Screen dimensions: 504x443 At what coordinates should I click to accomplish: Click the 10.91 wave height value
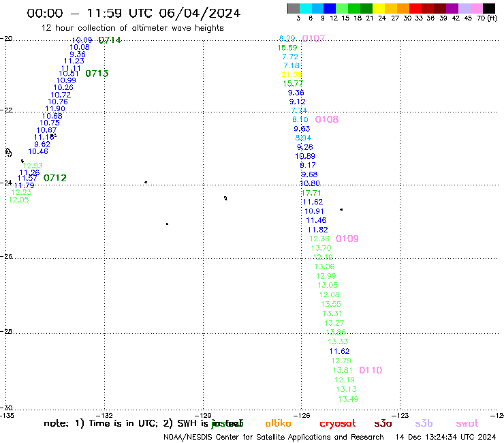[x=314, y=211]
